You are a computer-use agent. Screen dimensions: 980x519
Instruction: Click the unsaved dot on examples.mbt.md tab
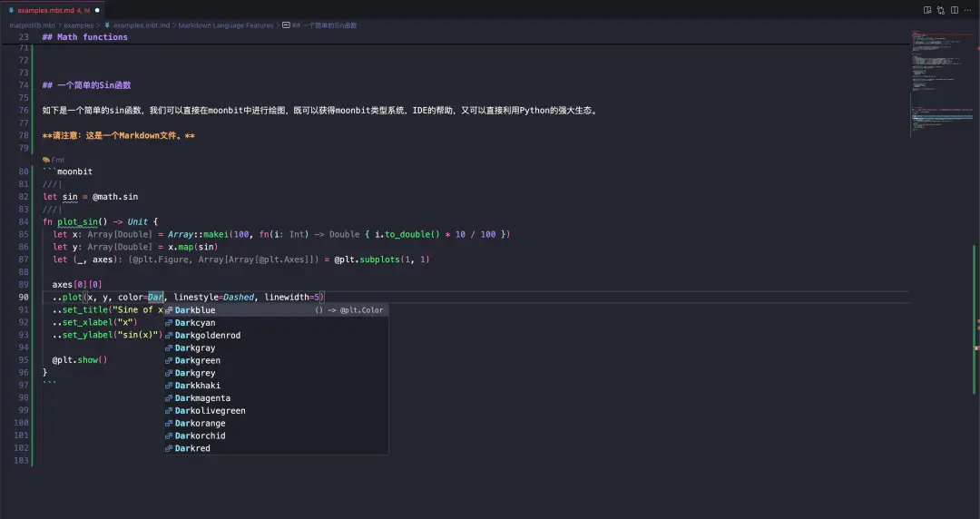[97, 10]
